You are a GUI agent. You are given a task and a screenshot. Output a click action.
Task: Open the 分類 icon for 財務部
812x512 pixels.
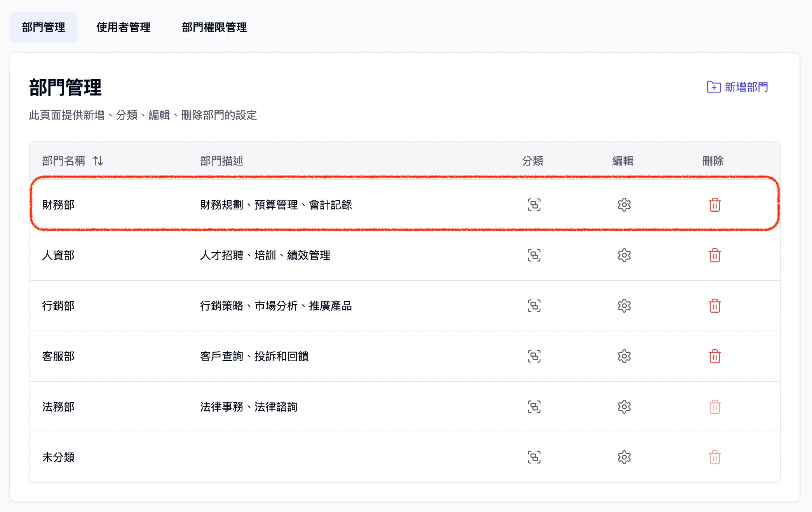coord(534,205)
